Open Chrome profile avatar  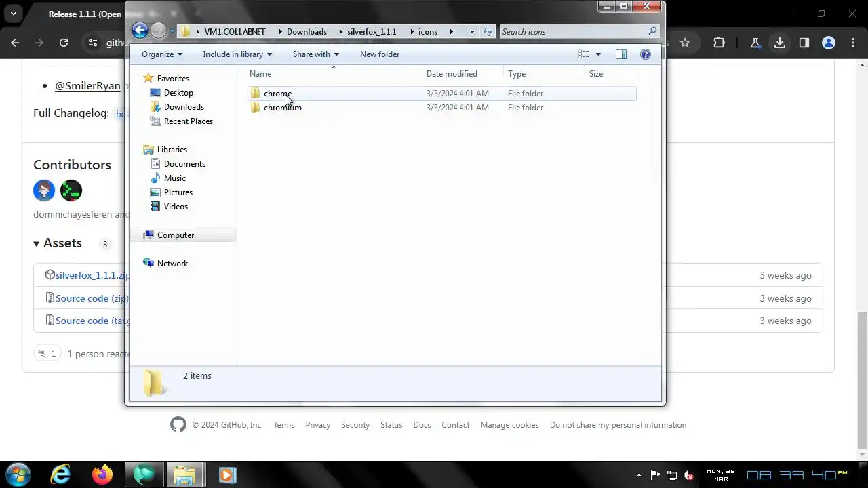click(829, 43)
